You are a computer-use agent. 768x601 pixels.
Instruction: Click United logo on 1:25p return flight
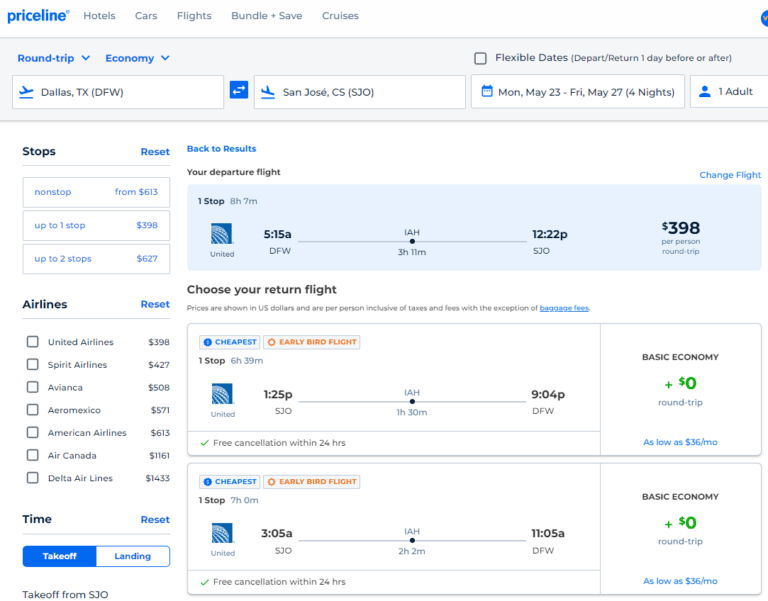(x=222, y=394)
